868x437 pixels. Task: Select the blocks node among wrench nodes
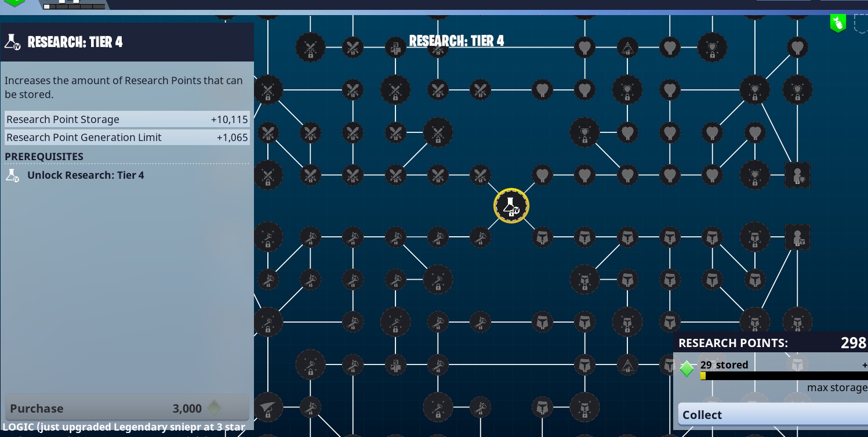point(395,365)
